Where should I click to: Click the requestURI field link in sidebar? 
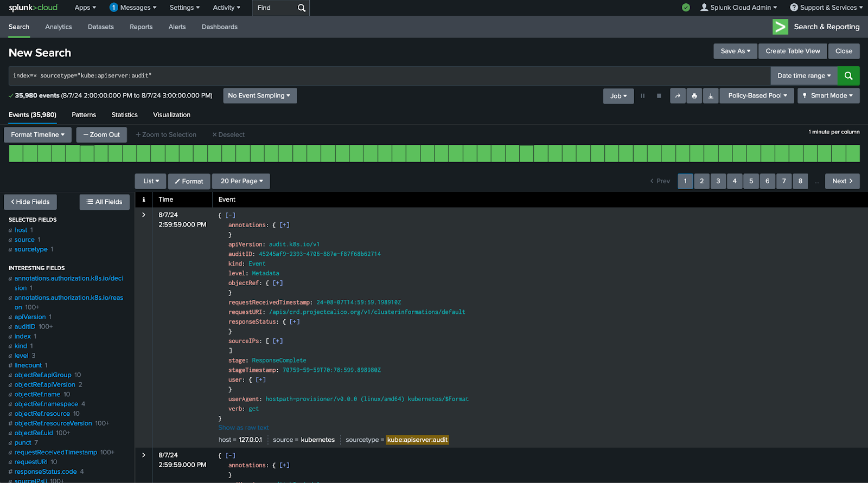pyautogui.click(x=31, y=462)
